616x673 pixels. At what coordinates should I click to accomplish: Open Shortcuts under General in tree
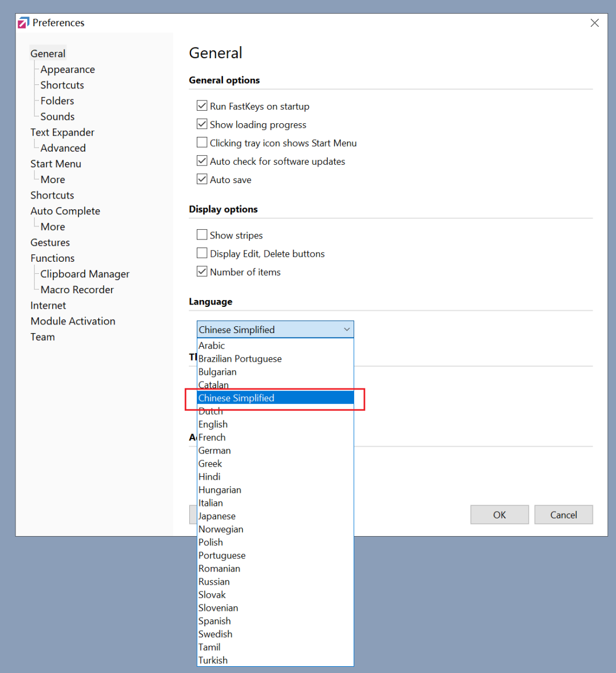(62, 85)
